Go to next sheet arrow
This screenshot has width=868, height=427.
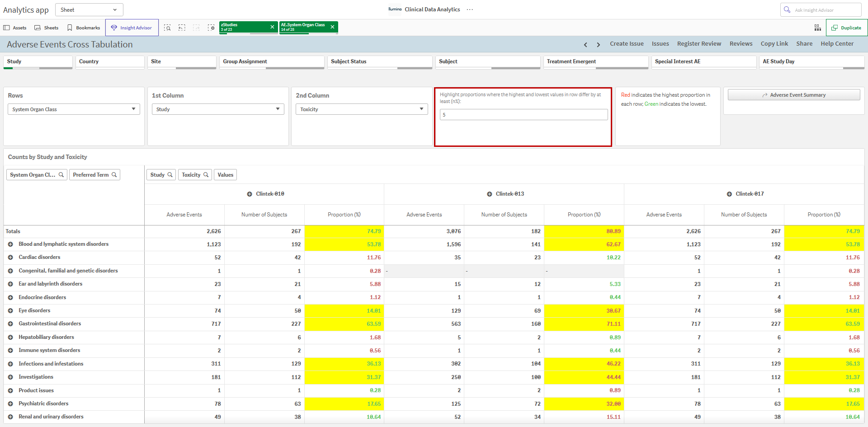click(599, 44)
